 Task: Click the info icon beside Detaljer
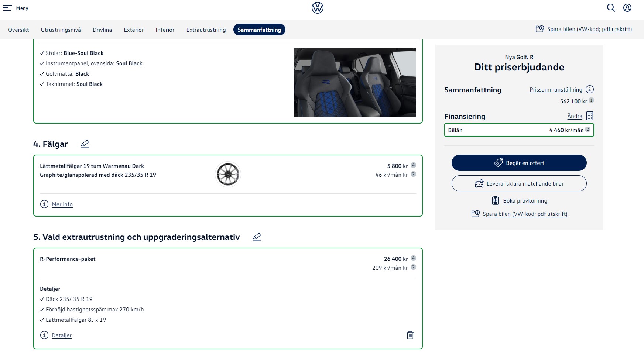44,335
